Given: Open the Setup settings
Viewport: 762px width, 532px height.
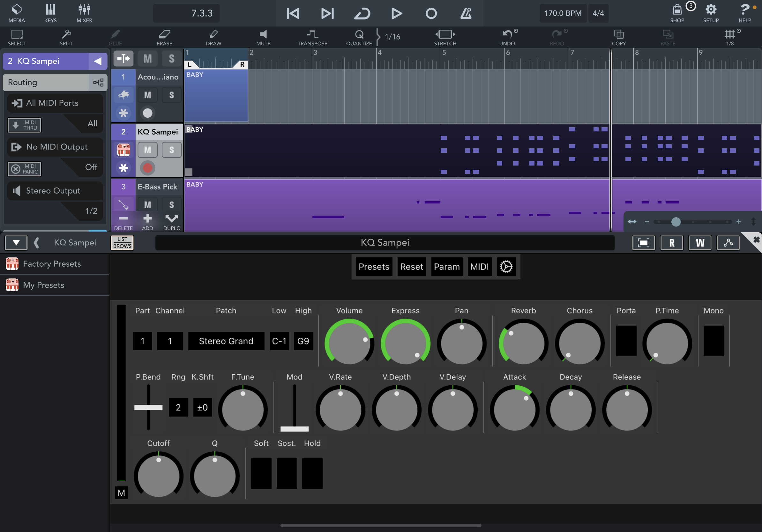Looking at the screenshot, I should click(711, 13).
